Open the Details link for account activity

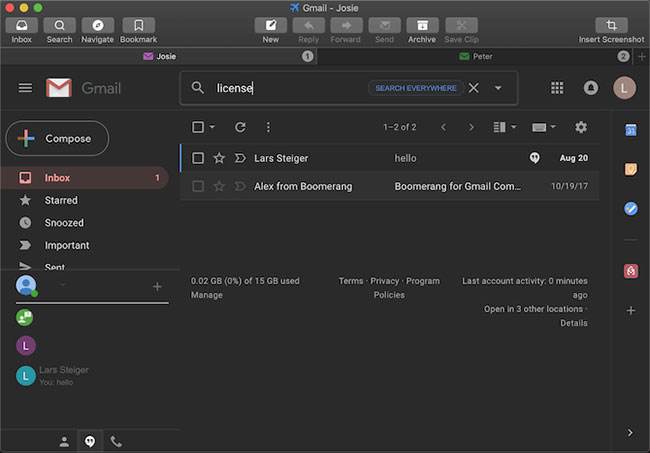pyautogui.click(x=573, y=323)
